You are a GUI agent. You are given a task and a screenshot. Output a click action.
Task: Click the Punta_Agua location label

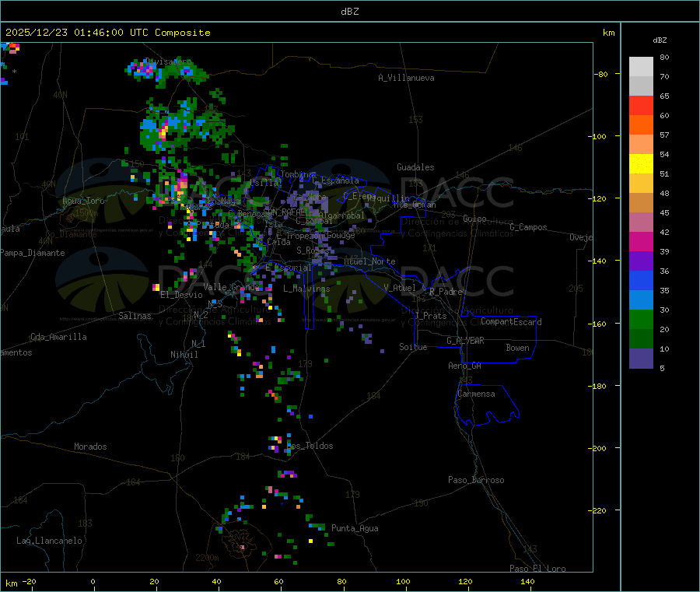[x=355, y=528]
